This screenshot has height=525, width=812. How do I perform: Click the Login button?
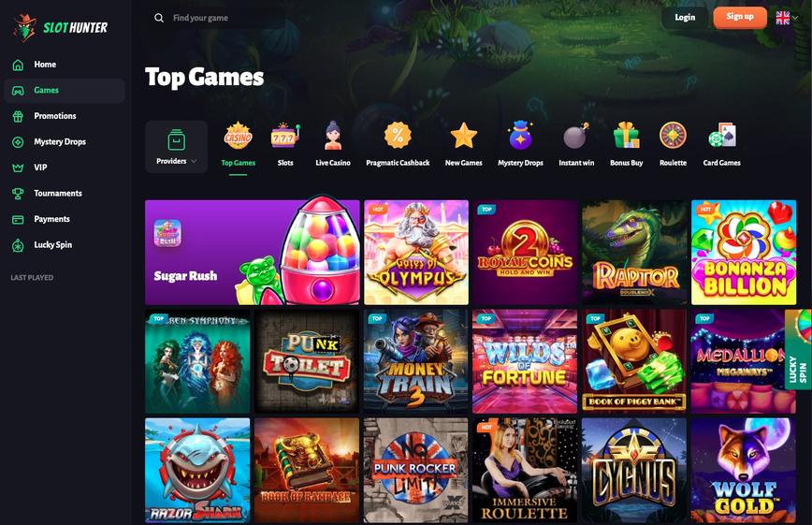(685, 18)
